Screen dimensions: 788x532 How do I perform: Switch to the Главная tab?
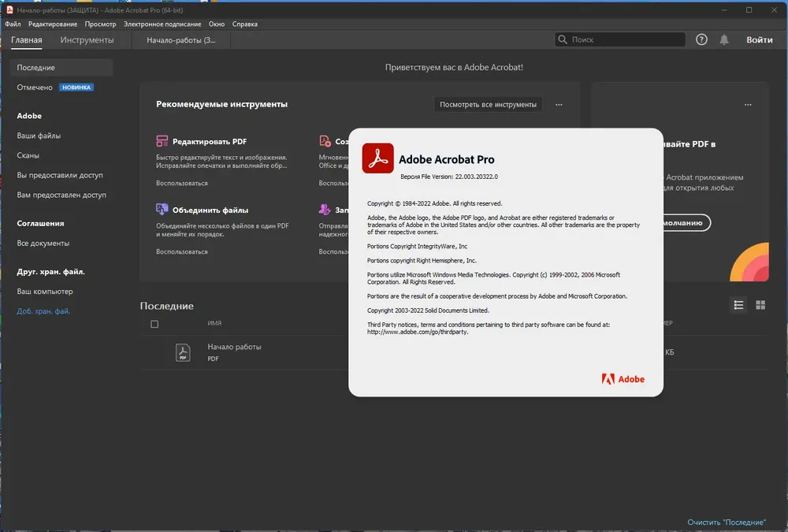pyautogui.click(x=27, y=40)
